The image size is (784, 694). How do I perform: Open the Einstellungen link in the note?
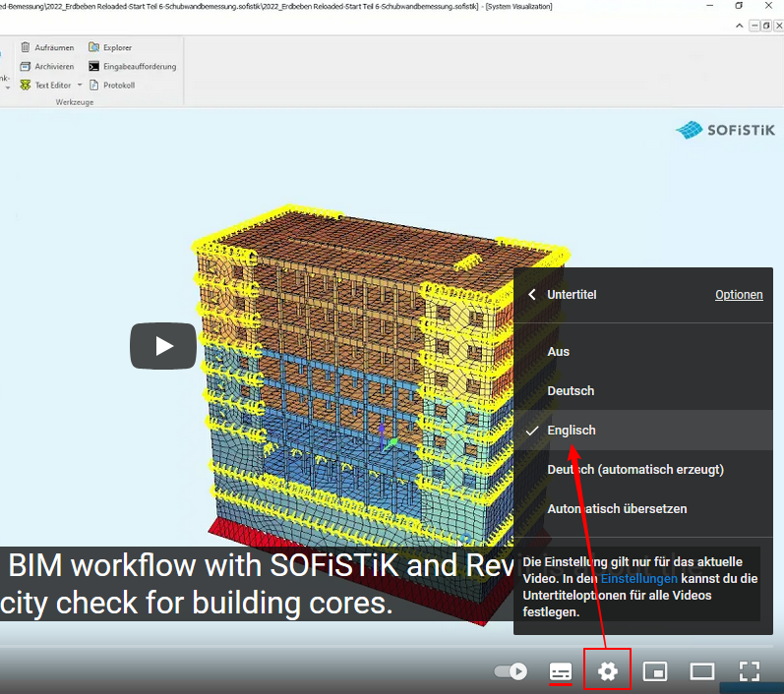639,579
